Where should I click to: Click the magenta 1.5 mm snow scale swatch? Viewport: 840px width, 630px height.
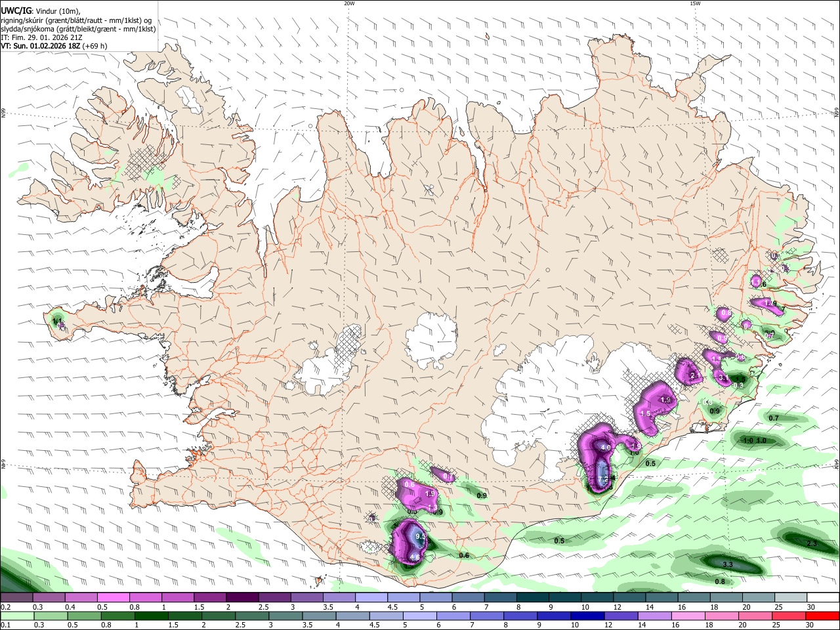click(210, 598)
